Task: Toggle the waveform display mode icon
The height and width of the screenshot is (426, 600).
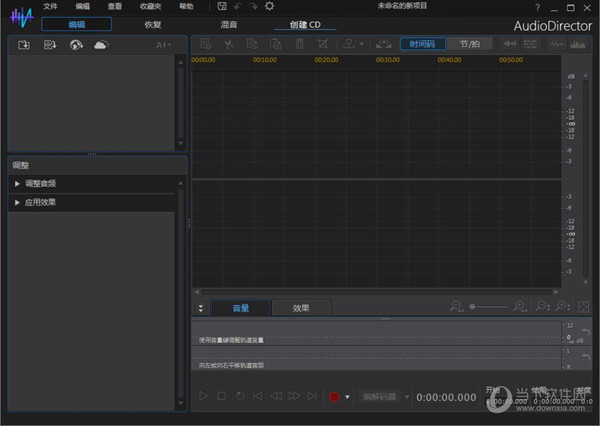Action: (x=557, y=44)
